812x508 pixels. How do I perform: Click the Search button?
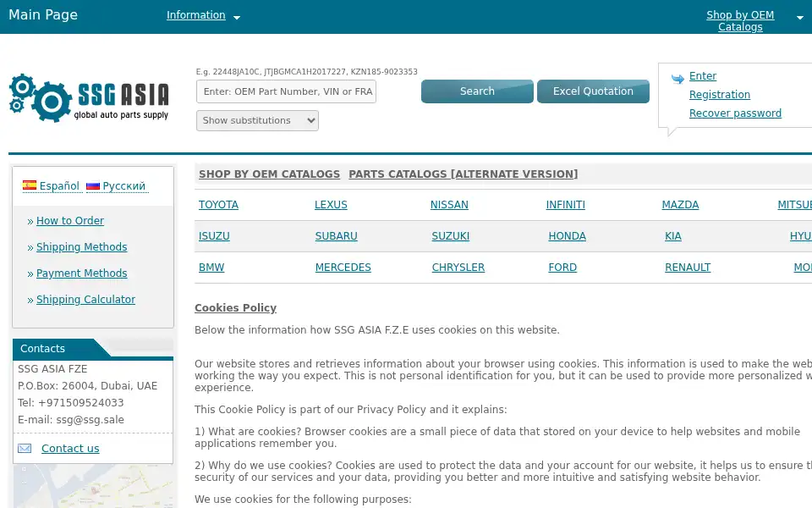[x=477, y=91]
